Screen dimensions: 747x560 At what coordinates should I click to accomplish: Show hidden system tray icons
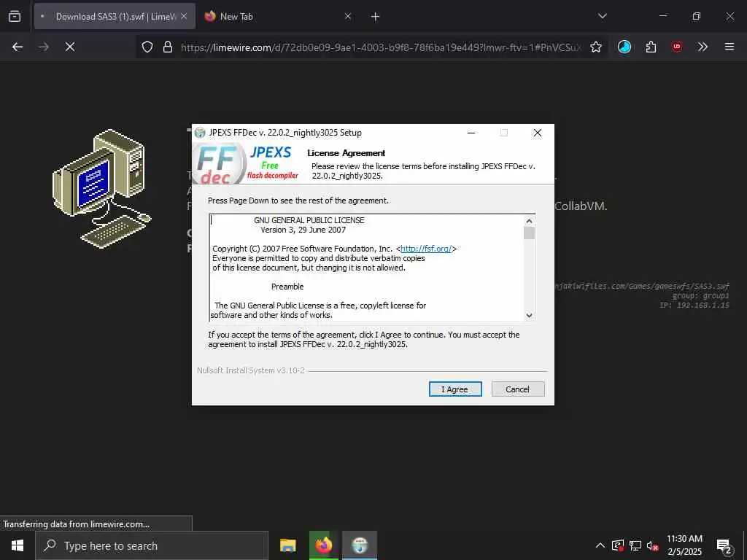[600, 545]
